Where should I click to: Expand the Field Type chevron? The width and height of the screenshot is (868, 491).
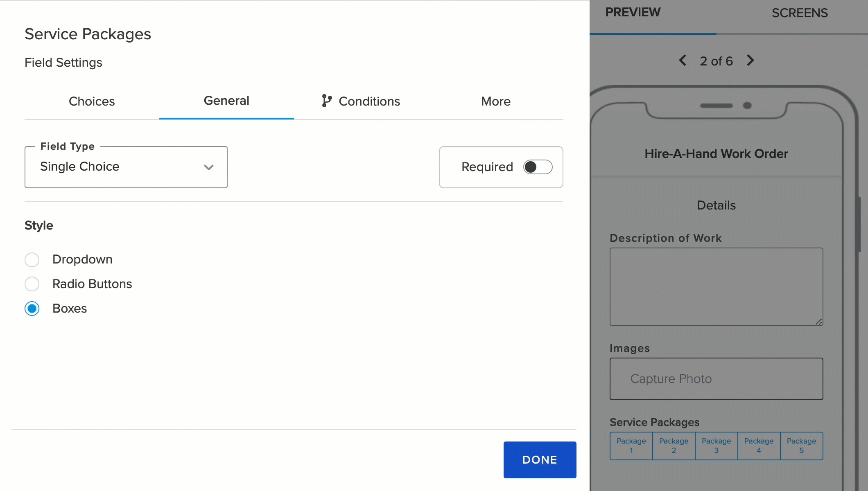click(209, 168)
